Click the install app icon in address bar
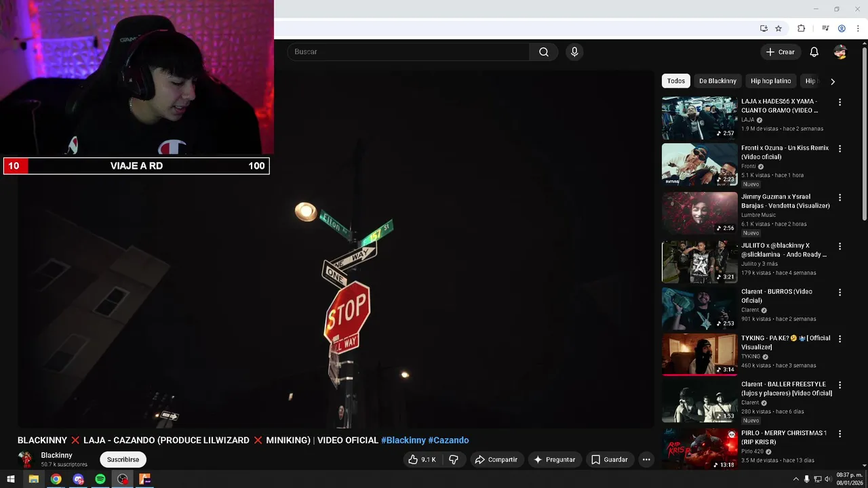Image resolution: width=868 pixels, height=488 pixels. pyautogui.click(x=764, y=28)
